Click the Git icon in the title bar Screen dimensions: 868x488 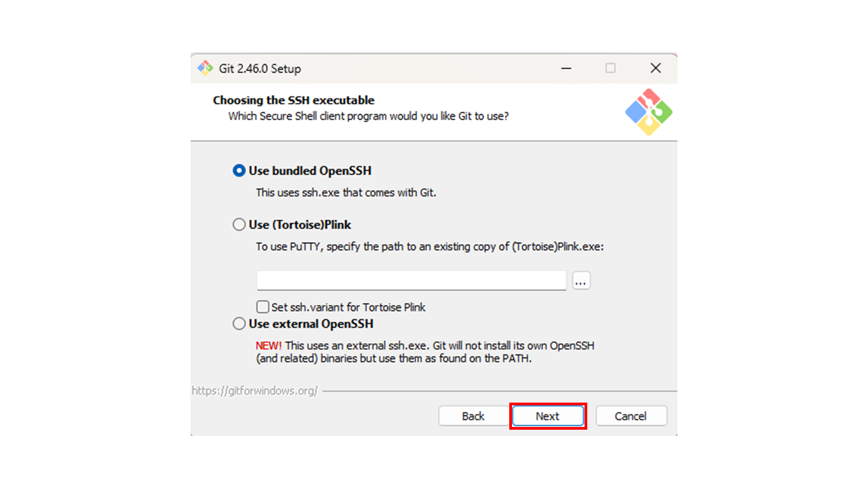pyautogui.click(x=205, y=68)
